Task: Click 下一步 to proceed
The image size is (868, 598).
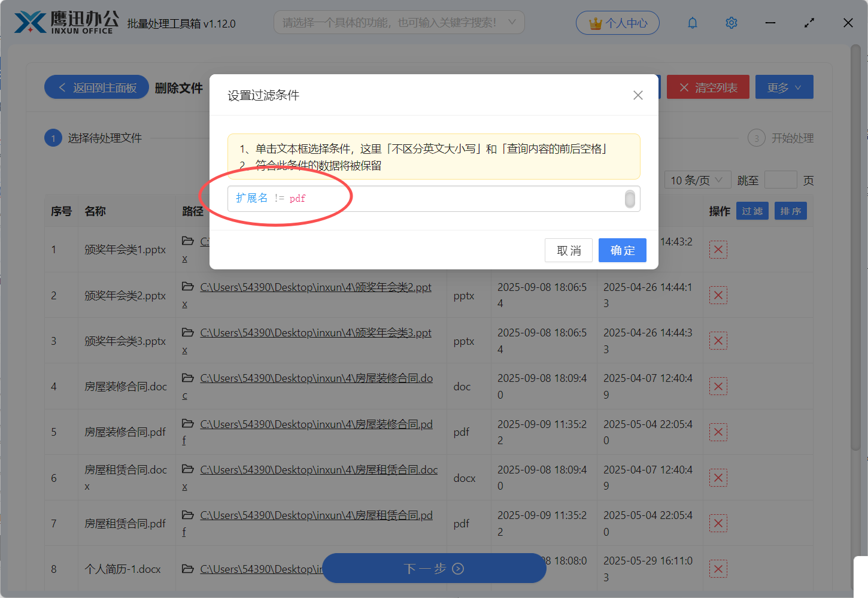Action: click(434, 568)
